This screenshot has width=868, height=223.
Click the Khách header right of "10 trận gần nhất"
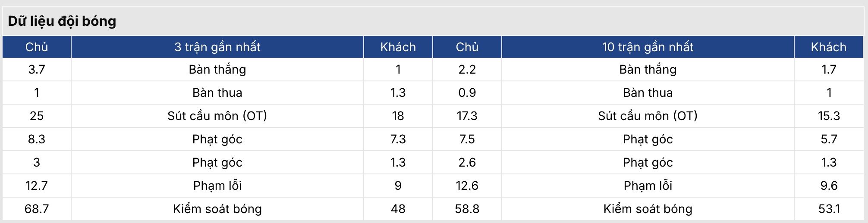coord(828,47)
